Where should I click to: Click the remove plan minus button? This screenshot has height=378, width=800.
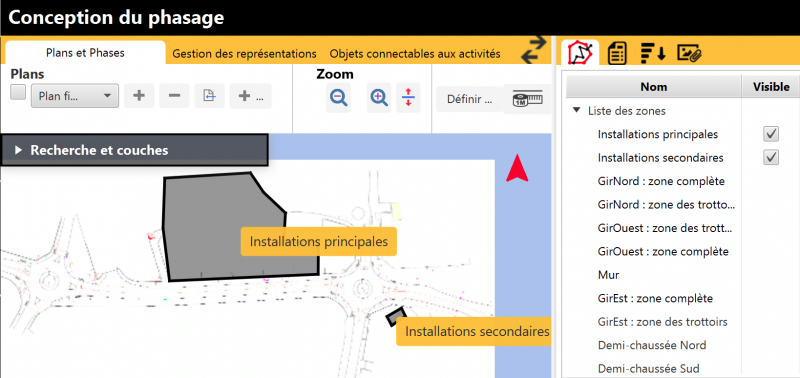[x=174, y=96]
